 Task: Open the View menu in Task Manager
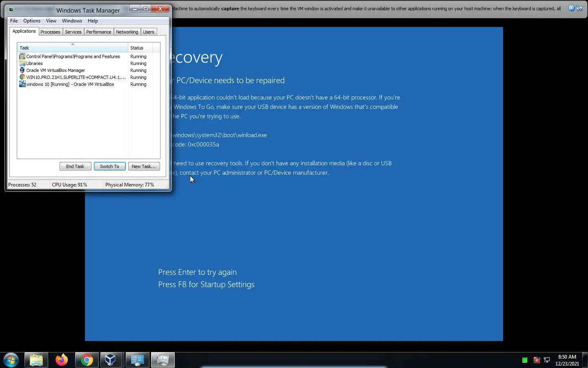click(x=51, y=21)
